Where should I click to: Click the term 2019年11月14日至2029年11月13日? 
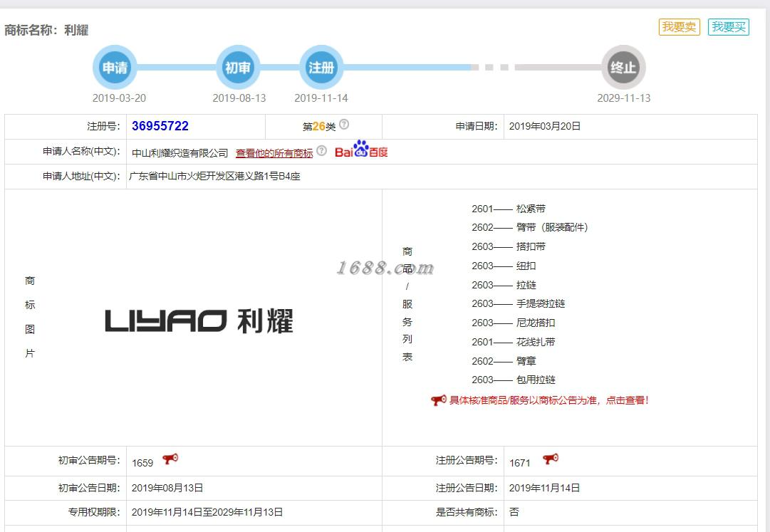pos(207,512)
